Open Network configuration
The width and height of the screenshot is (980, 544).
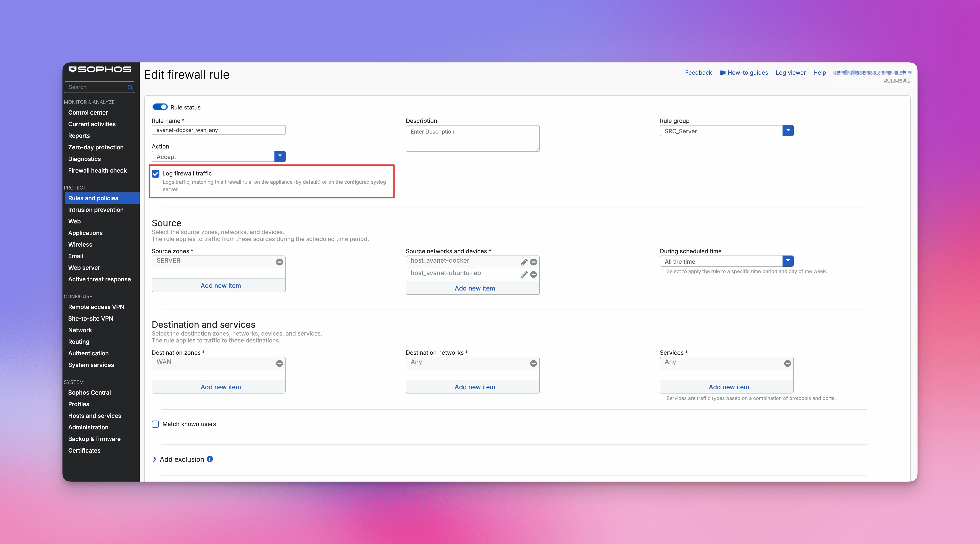point(80,330)
